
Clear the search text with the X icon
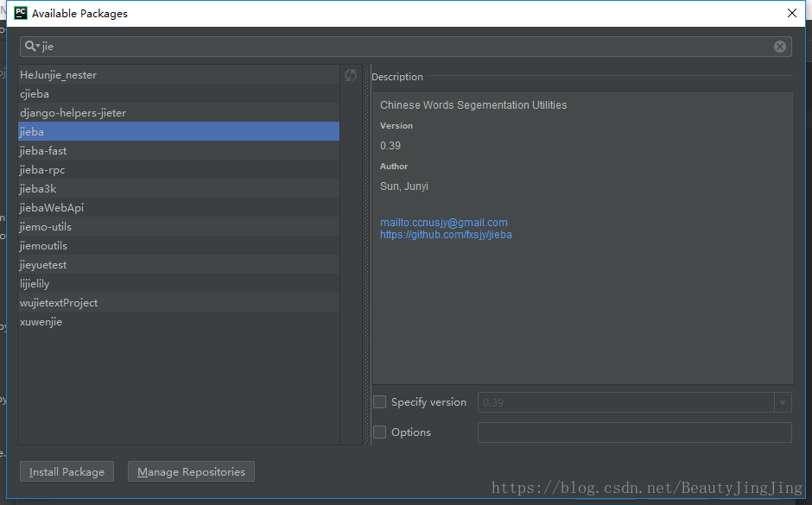[x=780, y=47]
